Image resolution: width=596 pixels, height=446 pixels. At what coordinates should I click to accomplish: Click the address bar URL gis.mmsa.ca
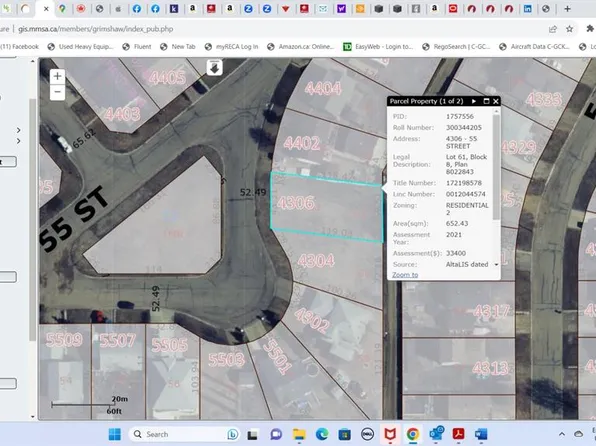95,29
